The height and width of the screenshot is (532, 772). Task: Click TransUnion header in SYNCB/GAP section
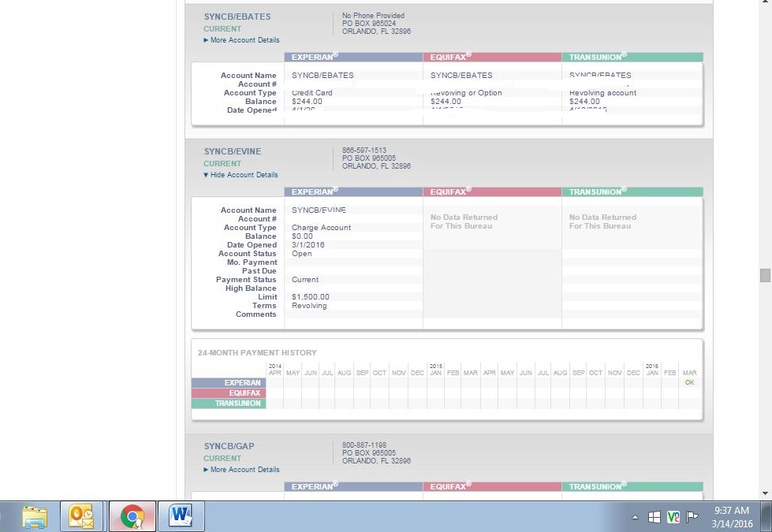(632, 487)
